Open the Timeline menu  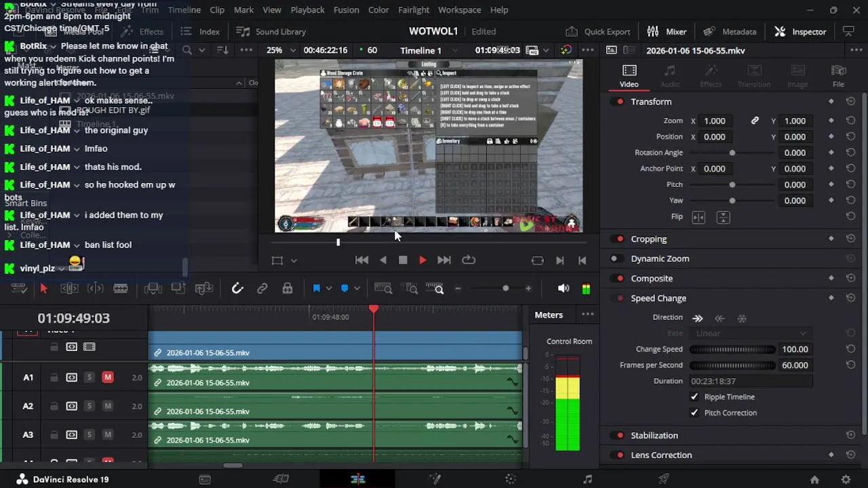coord(184,10)
